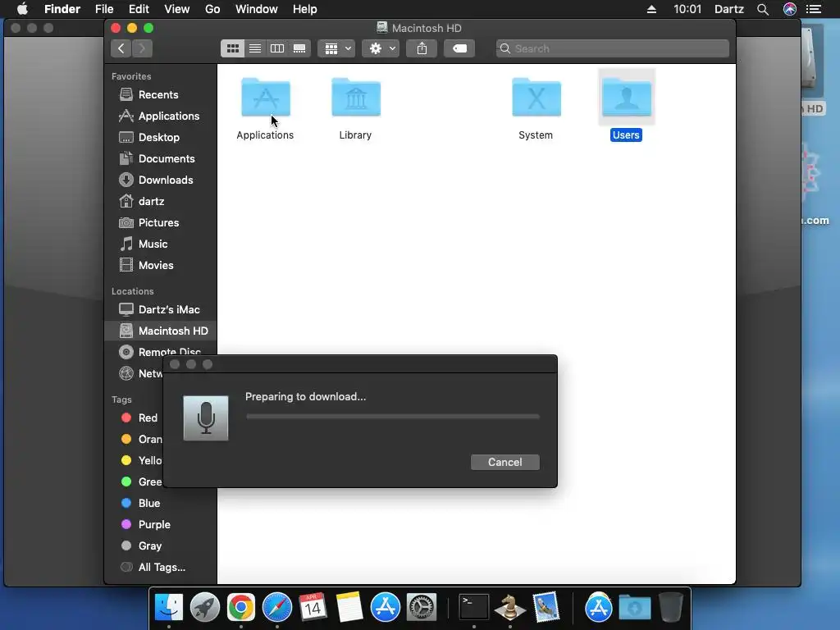
Task: Open Notes from the Dock
Action: pyautogui.click(x=349, y=607)
